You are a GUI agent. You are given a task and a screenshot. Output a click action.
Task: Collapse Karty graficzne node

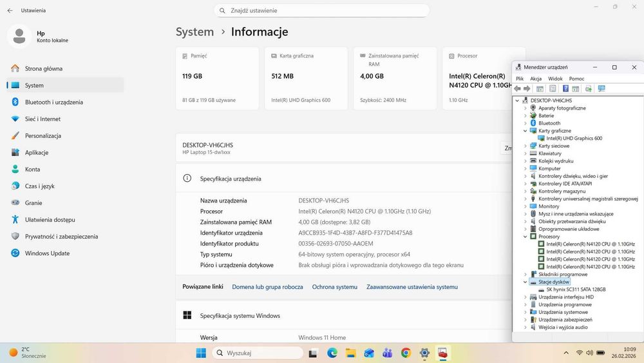click(525, 131)
